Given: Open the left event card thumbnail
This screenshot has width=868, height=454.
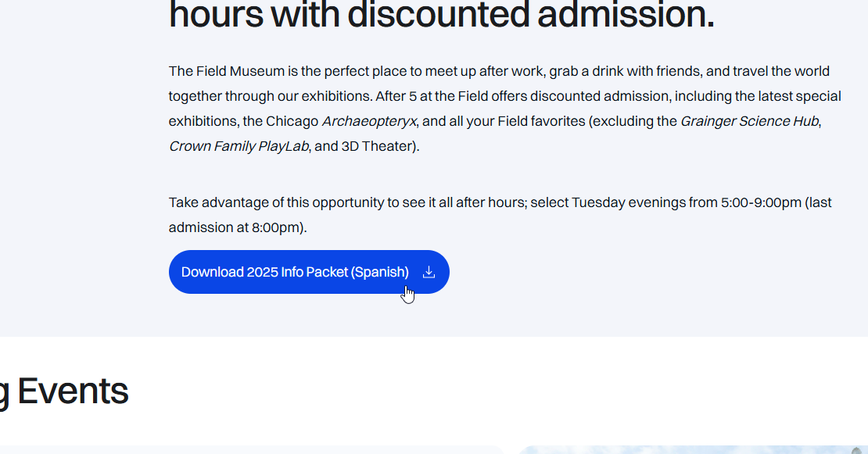Looking at the screenshot, I should tap(250, 449).
